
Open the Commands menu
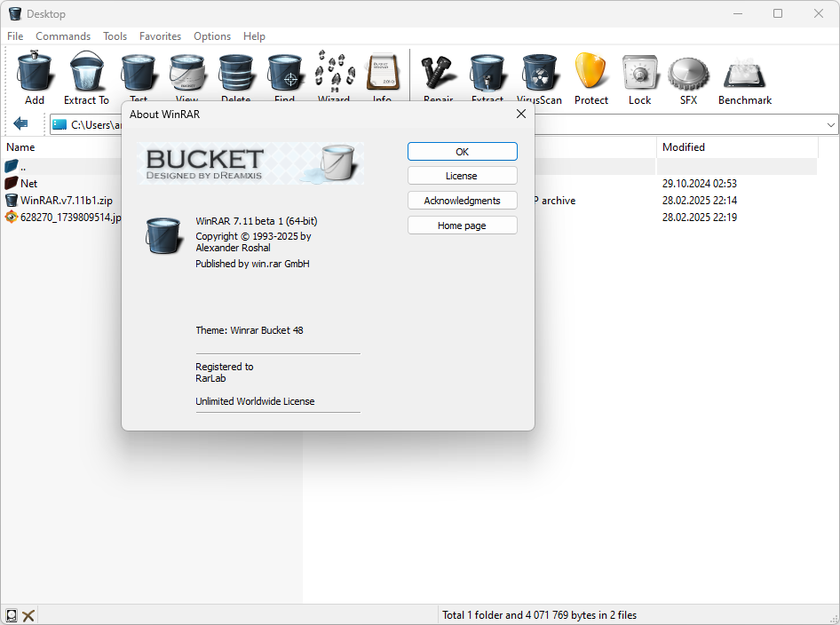pyautogui.click(x=63, y=36)
